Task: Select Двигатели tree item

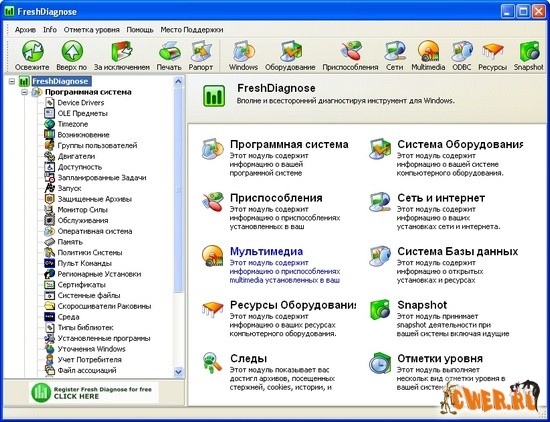Action: [76, 156]
